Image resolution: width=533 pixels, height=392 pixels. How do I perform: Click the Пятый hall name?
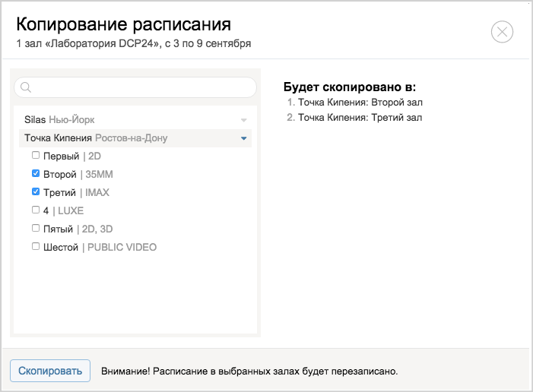58,229
